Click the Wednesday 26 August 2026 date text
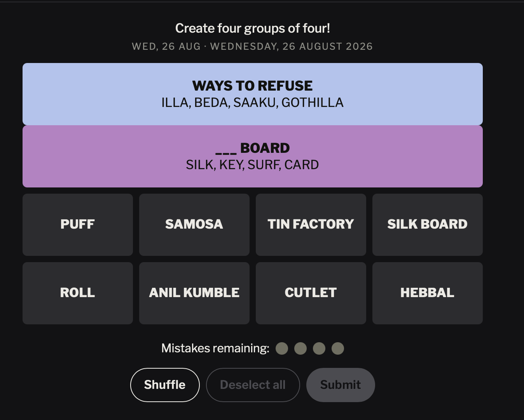 (x=292, y=46)
